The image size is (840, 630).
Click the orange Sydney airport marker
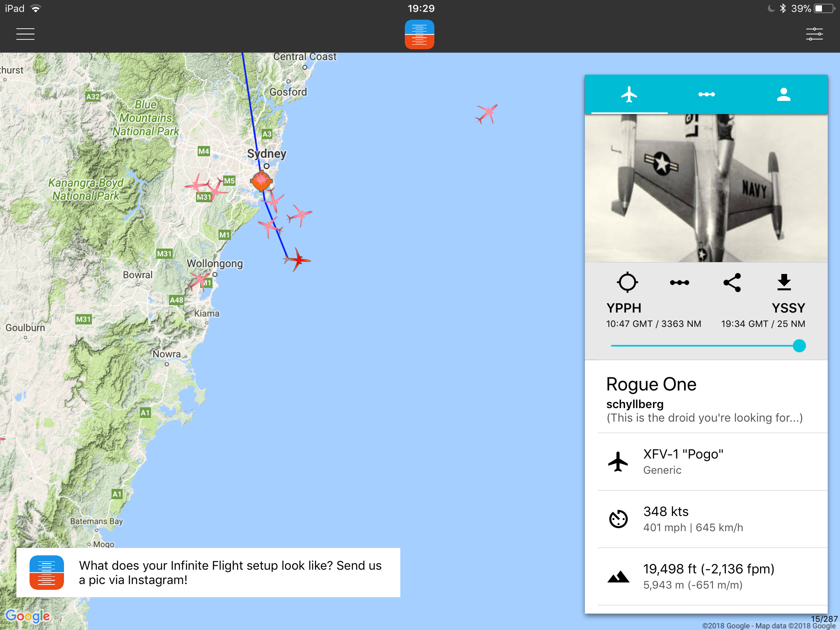(x=261, y=181)
